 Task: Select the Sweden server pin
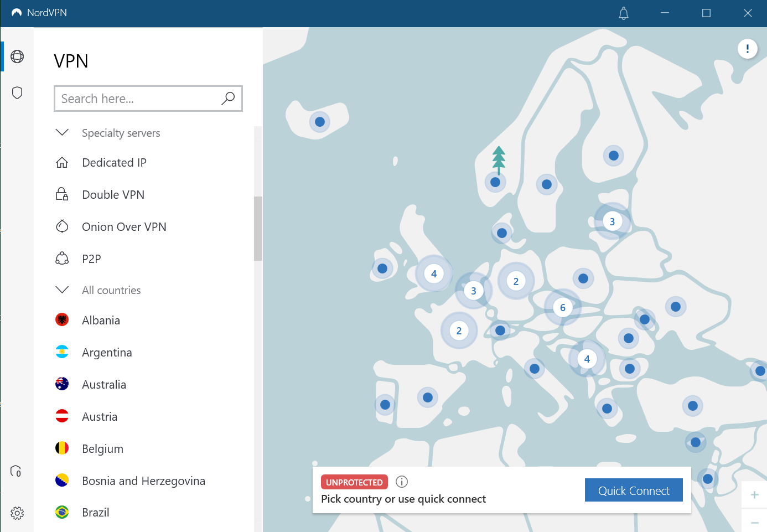547,184
